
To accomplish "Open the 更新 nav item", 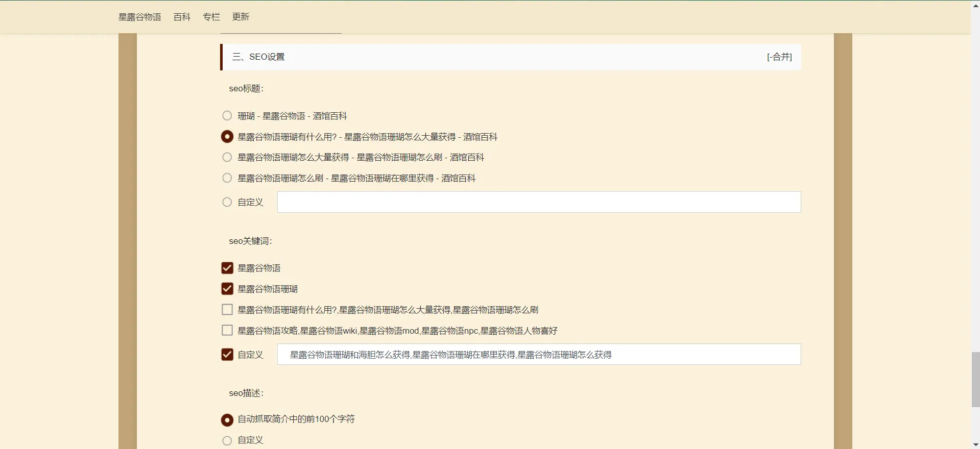I will pos(241,17).
